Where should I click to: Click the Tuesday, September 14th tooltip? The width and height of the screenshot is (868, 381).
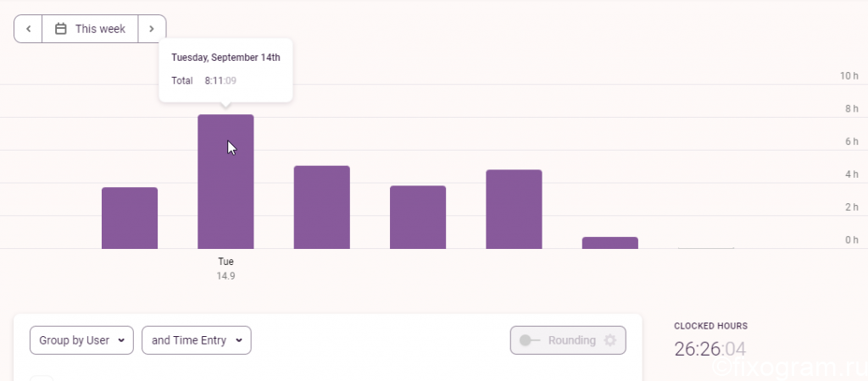[x=225, y=69]
